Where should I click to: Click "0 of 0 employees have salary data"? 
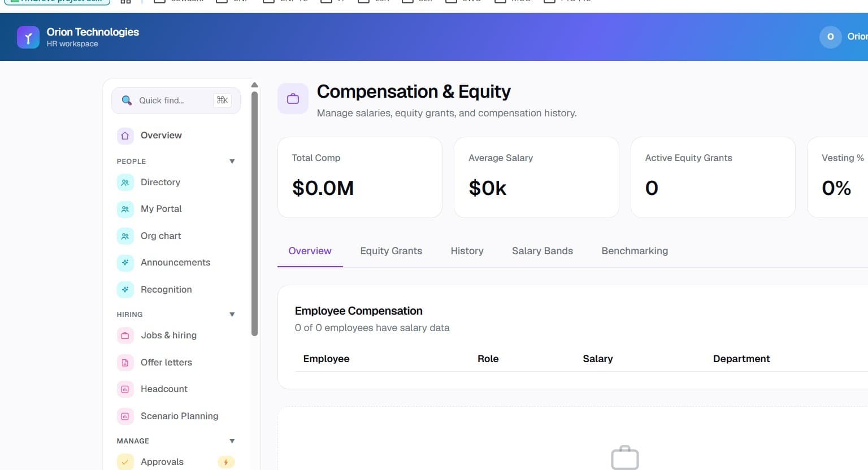coord(372,328)
